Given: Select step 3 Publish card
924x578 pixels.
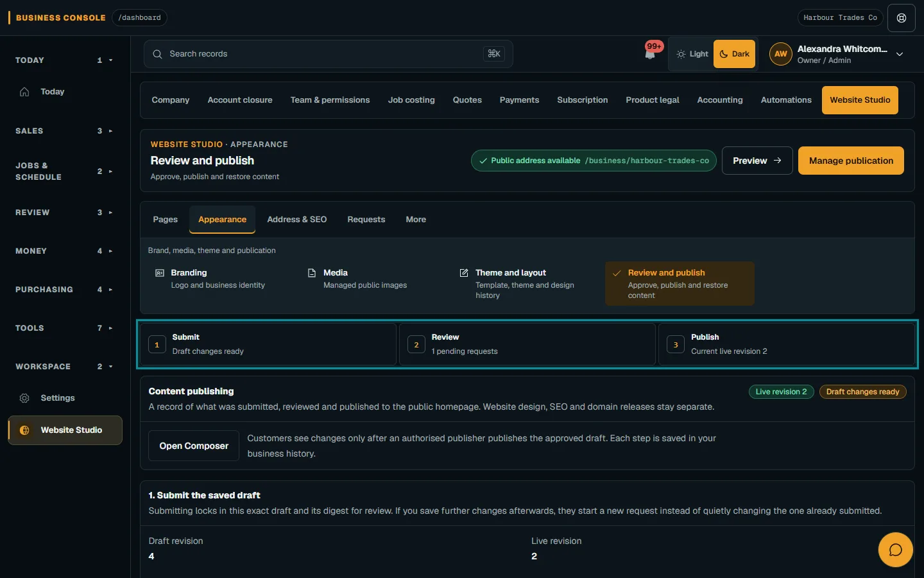Looking at the screenshot, I should [x=787, y=344].
